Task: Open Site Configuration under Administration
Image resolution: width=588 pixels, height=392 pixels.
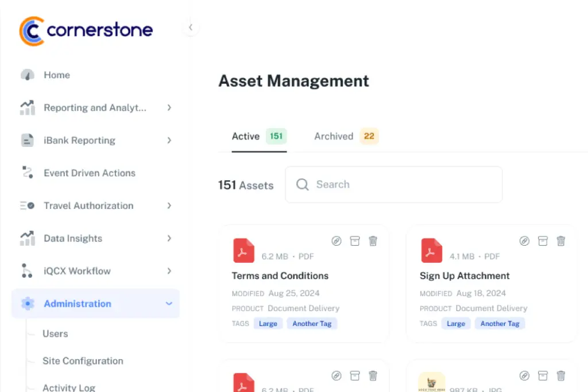Action: coord(83,361)
